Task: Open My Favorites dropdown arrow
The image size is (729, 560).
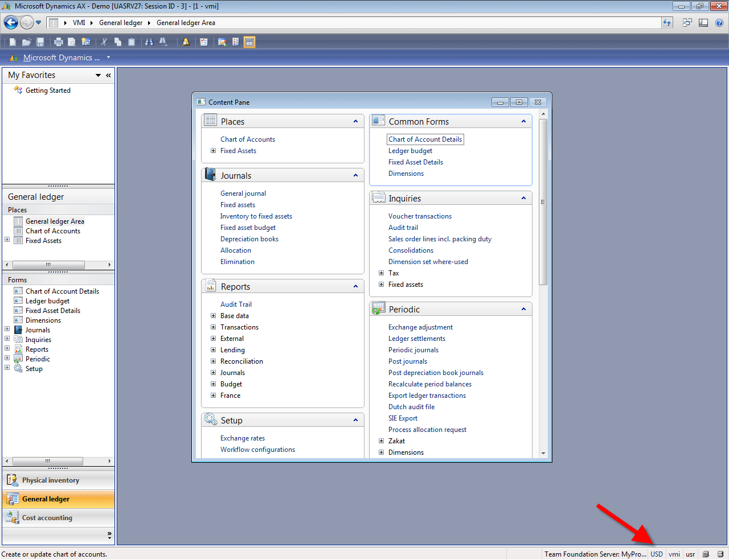Action: [98, 75]
